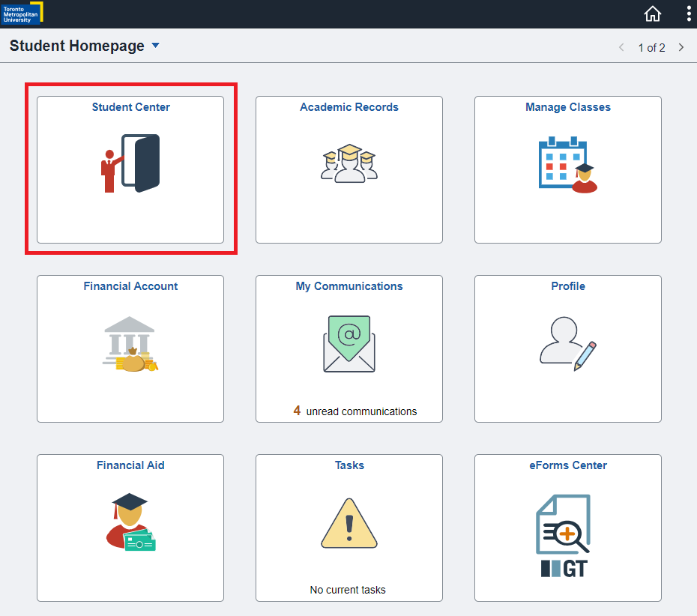
Task: Click the Student Center tile title
Action: [130, 107]
